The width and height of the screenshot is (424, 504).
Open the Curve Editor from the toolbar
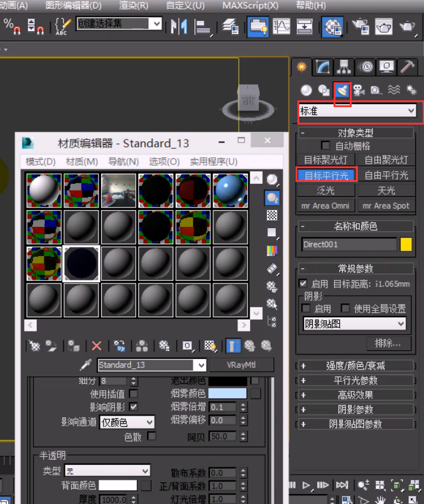pos(282,26)
